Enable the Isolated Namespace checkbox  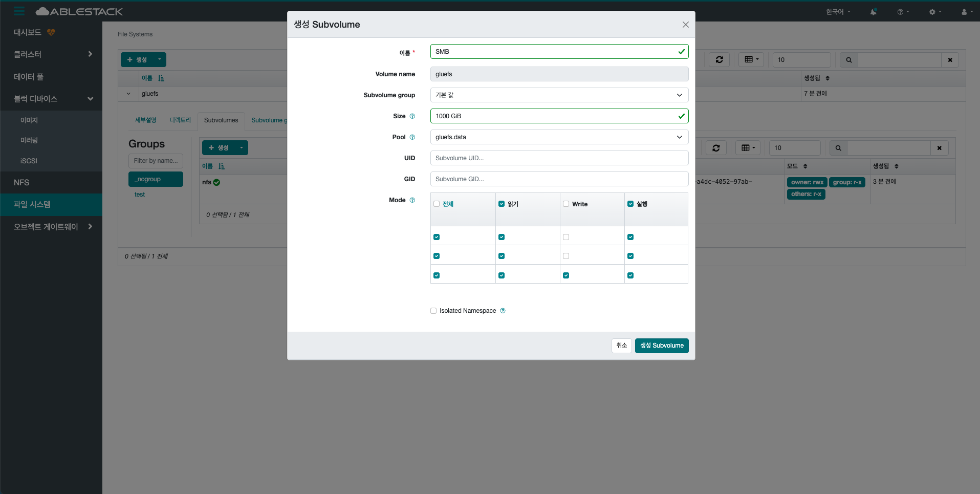(433, 311)
